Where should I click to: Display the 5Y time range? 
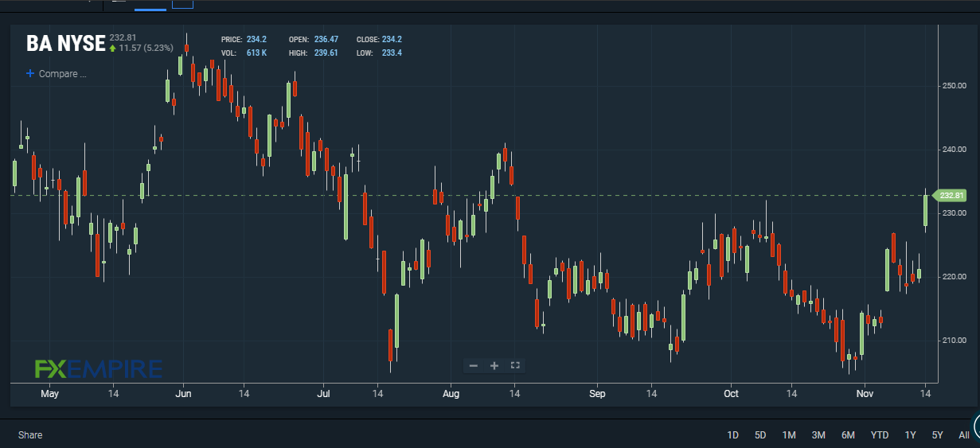(937, 435)
